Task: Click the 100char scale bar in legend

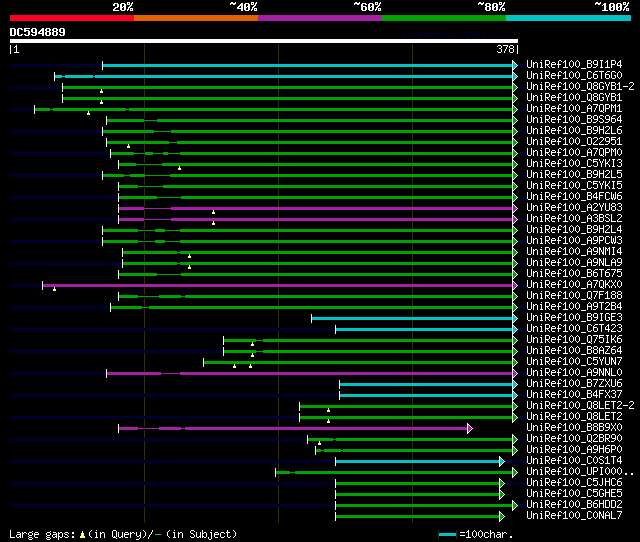Action: coord(447,534)
